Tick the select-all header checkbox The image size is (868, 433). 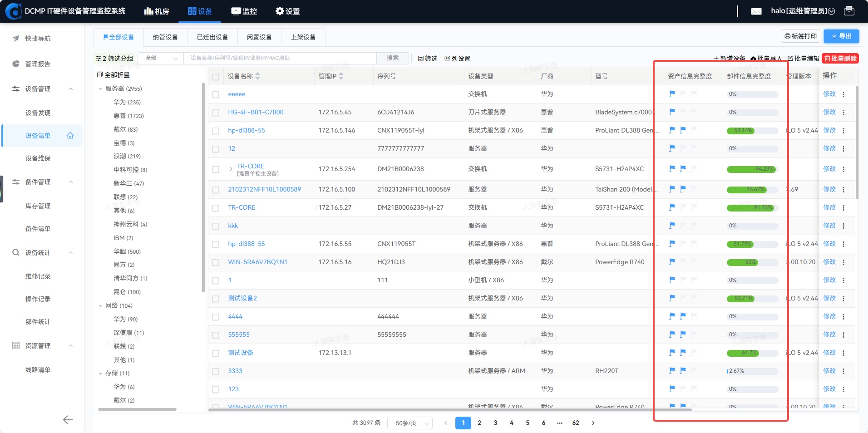pos(216,77)
